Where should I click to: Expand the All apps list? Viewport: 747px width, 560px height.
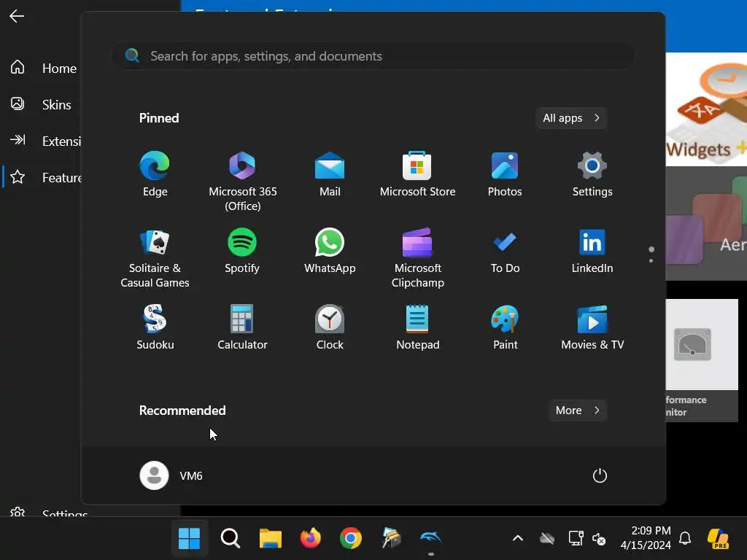pos(571,118)
